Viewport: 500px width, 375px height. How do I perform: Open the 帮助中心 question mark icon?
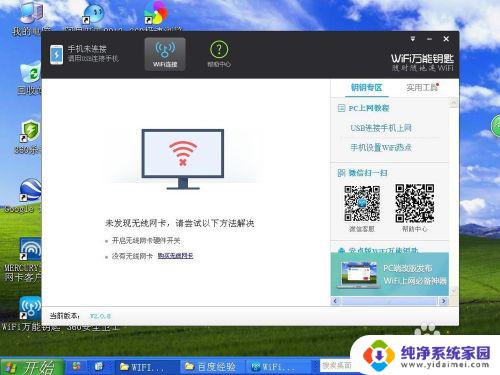pyautogui.click(x=219, y=49)
